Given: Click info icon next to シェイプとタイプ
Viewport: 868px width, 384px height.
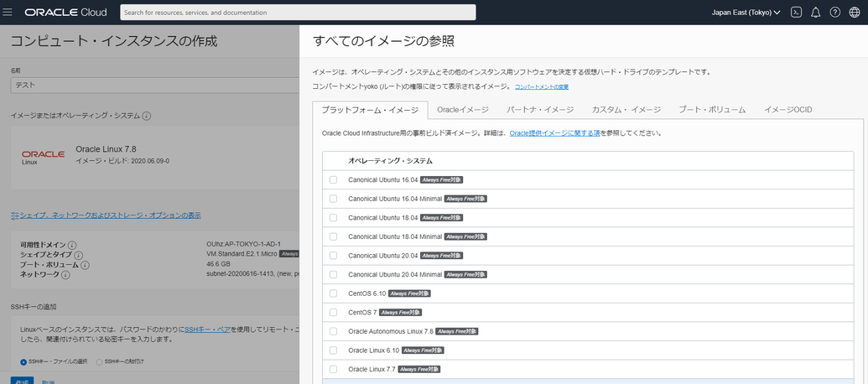Looking at the screenshot, I should coord(79,255).
